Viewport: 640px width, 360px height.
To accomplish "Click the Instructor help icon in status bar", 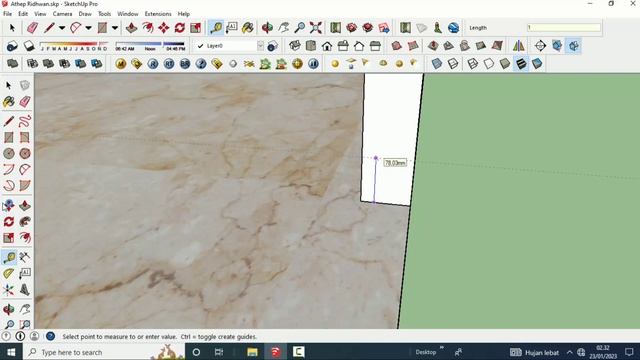I will click(51, 336).
